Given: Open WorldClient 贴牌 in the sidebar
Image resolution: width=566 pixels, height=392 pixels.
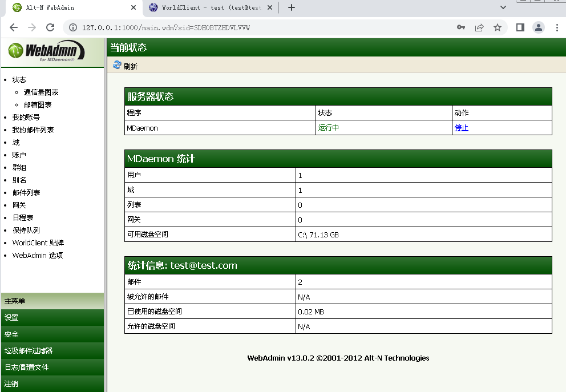Looking at the screenshot, I should [x=38, y=243].
